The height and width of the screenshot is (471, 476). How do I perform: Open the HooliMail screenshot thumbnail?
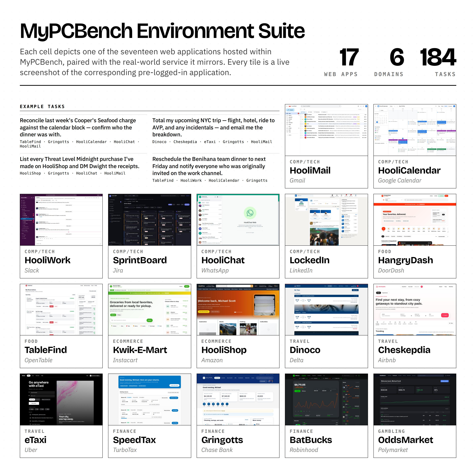(326, 130)
